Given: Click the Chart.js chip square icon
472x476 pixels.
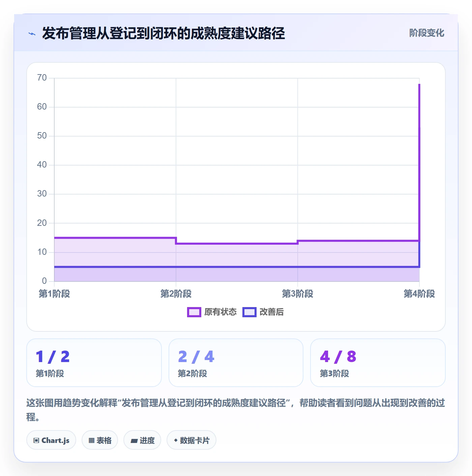Looking at the screenshot, I should pos(36,440).
